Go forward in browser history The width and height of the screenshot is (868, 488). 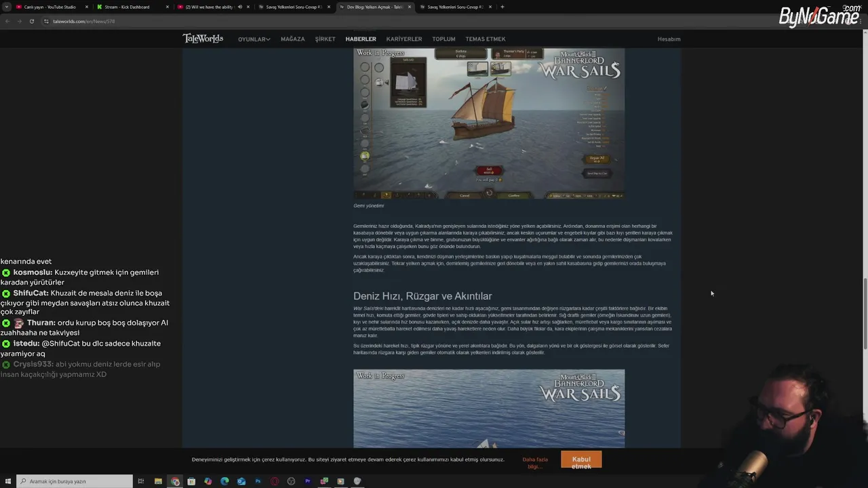tap(20, 21)
